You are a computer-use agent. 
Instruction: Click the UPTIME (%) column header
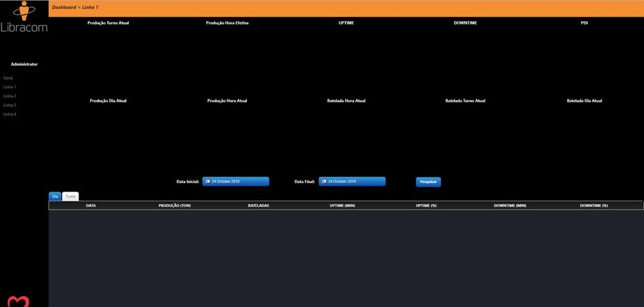point(426,206)
